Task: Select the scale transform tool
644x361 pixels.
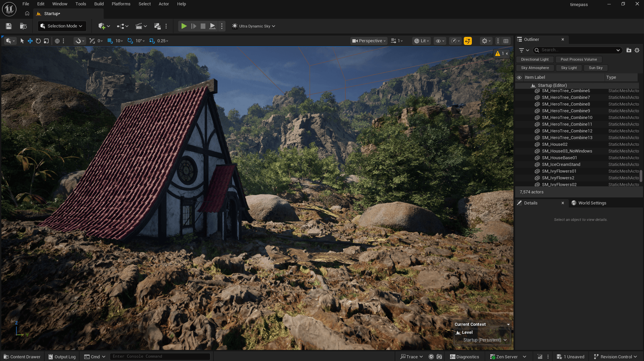Action: [46, 41]
